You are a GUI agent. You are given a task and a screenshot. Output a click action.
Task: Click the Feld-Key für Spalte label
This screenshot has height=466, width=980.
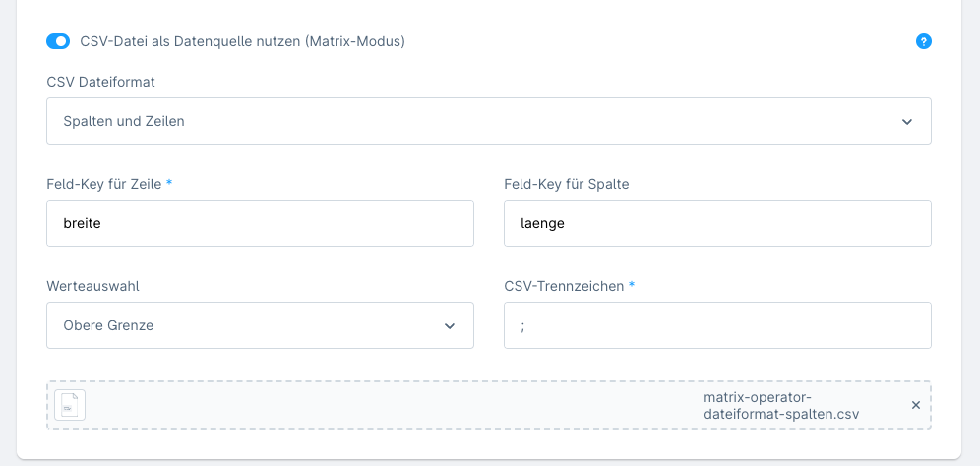pos(566,184)
